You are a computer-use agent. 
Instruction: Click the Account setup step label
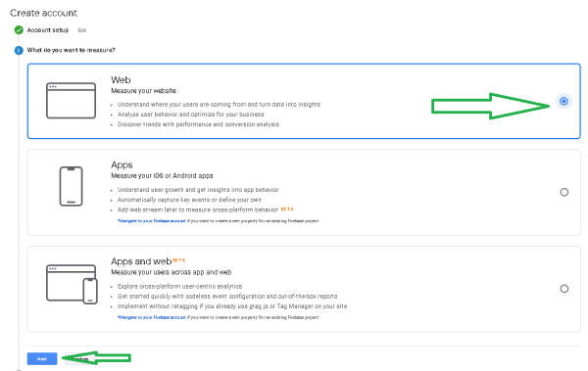coord(48,30)
